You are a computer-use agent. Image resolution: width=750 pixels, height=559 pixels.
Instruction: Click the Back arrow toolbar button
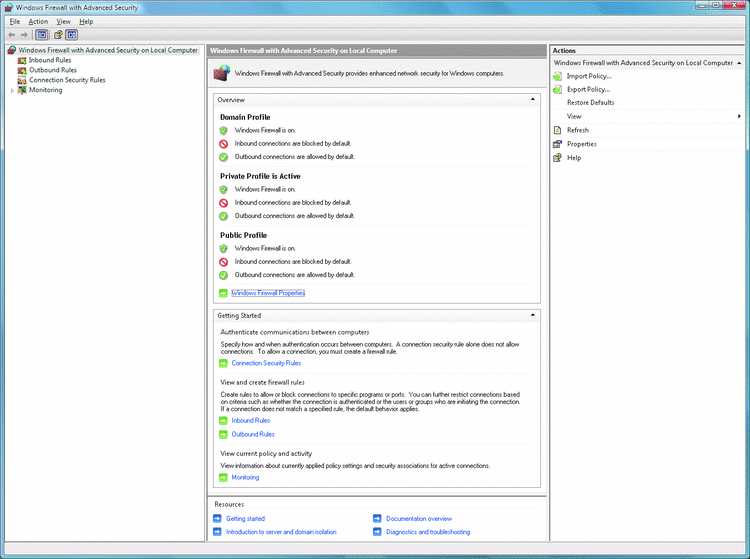click(x=12, y=34)
